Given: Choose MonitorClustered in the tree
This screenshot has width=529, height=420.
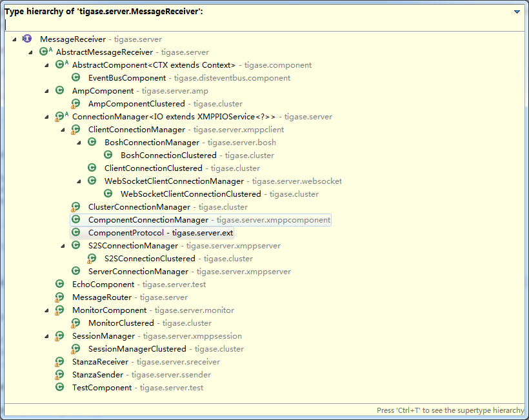Looking at the screenshot, I should (x=150, y=323).
